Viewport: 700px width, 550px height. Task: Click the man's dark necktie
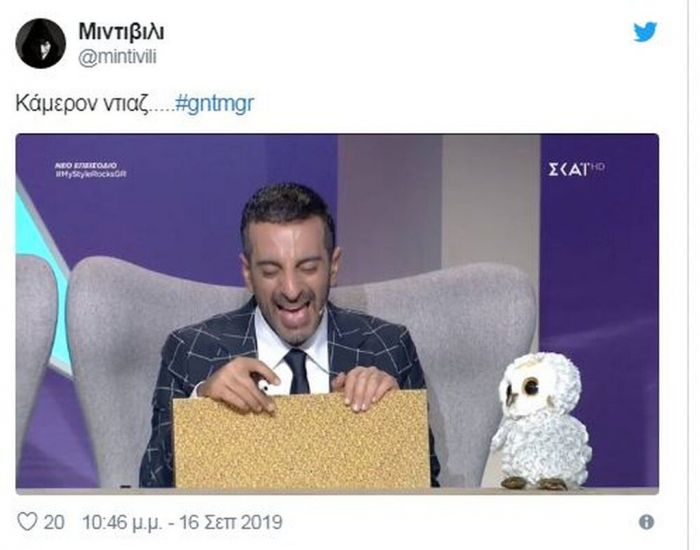point(297,371)
